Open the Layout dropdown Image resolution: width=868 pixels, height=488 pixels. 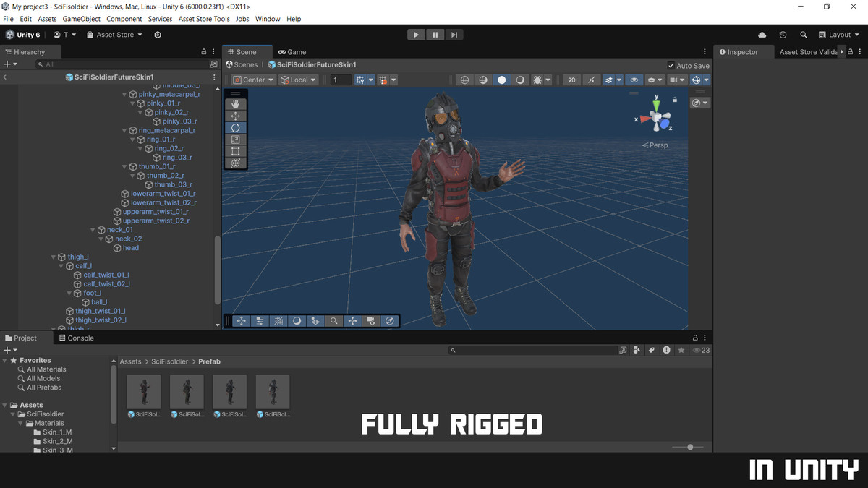(839, 35)
